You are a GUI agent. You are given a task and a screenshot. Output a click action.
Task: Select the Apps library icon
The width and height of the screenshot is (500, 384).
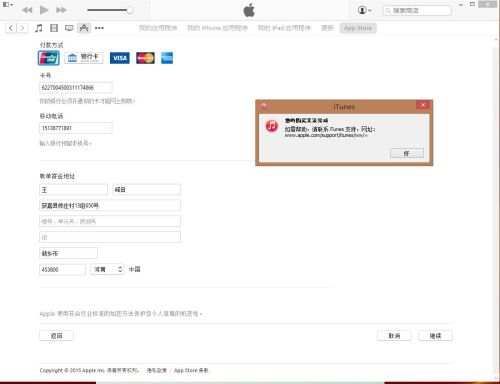coord(84,28)
